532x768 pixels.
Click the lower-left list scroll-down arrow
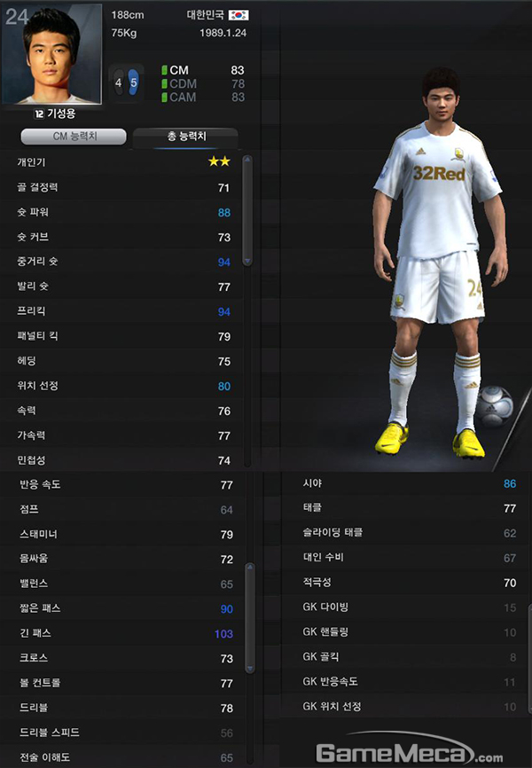250,669
